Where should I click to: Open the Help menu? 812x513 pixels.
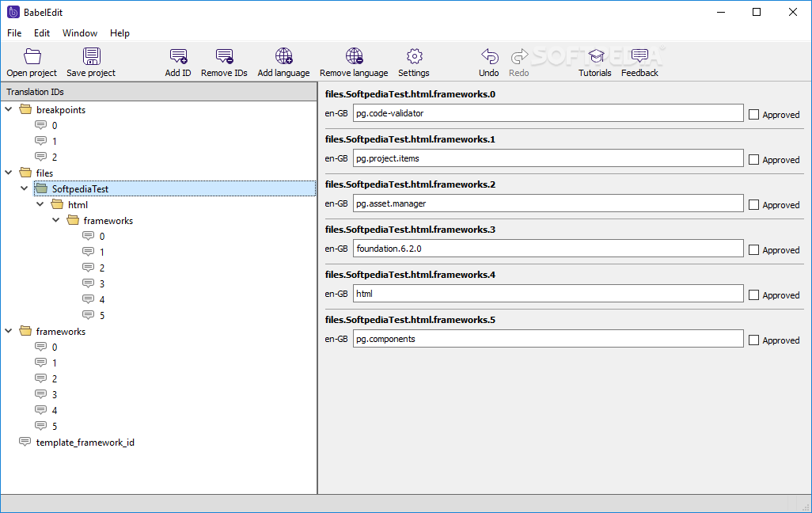[120, 33]
